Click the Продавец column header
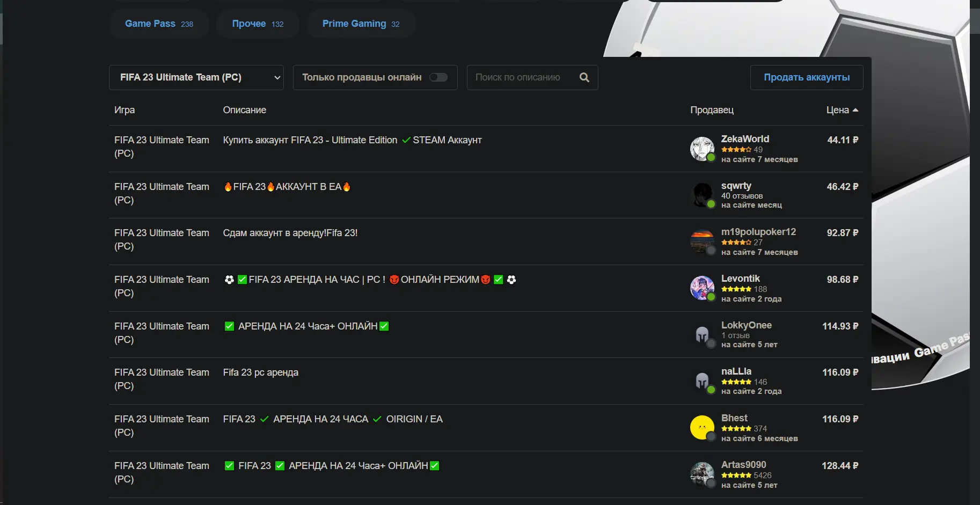 (x=712, y=110)
